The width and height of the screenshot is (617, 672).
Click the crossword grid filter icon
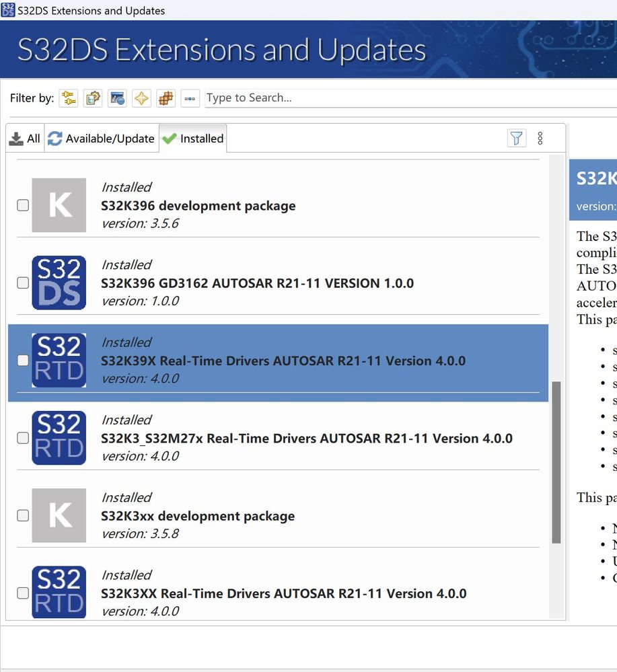[x=165, y=98]
